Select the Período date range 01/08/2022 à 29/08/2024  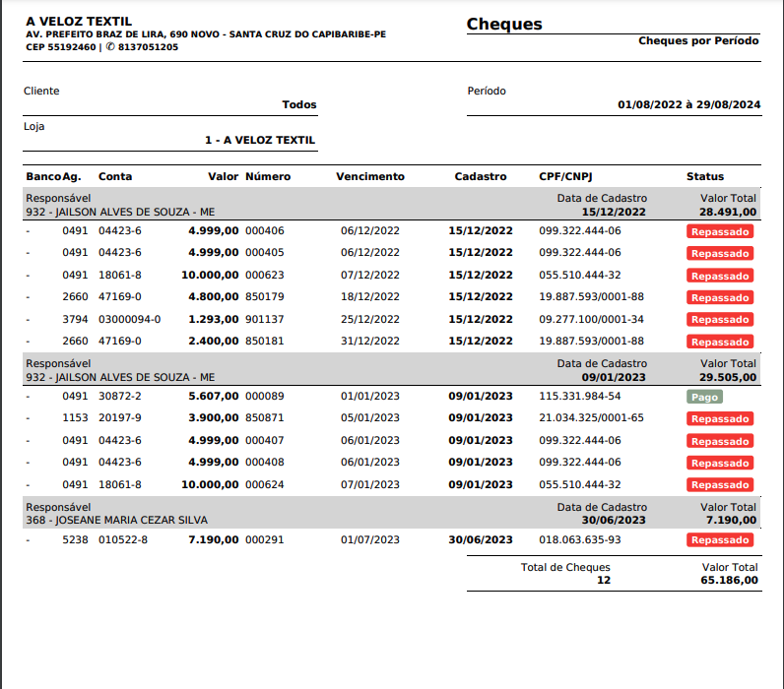pyautogui.click(x=688, y=104)
